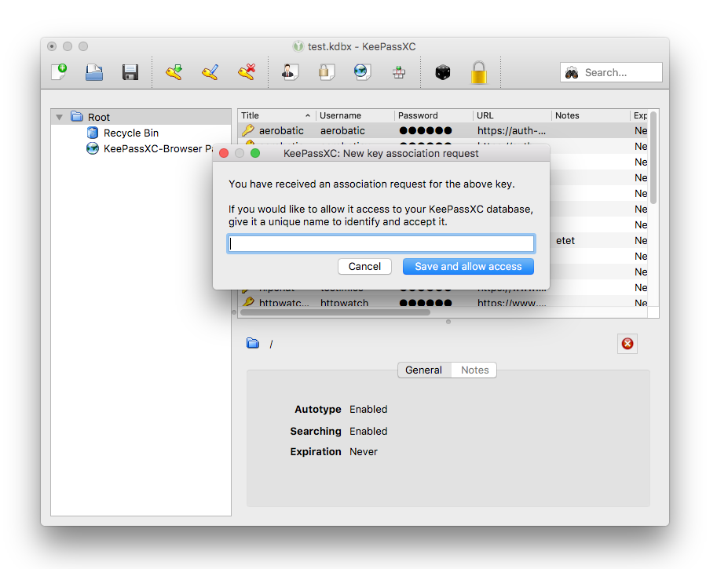The width and height of the screenshot is (728, 569).
Task: Collapse the Root group tree
Action: tap(60, 117)
